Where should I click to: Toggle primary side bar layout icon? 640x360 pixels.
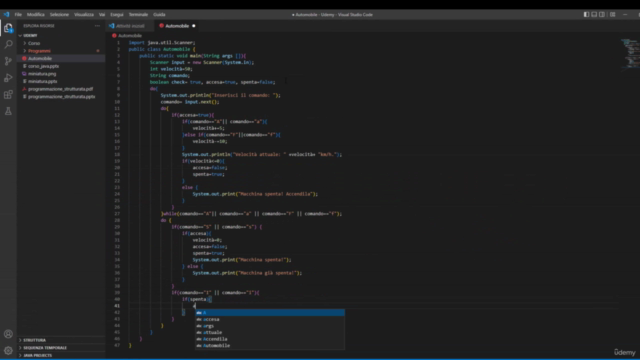point(586,14)
